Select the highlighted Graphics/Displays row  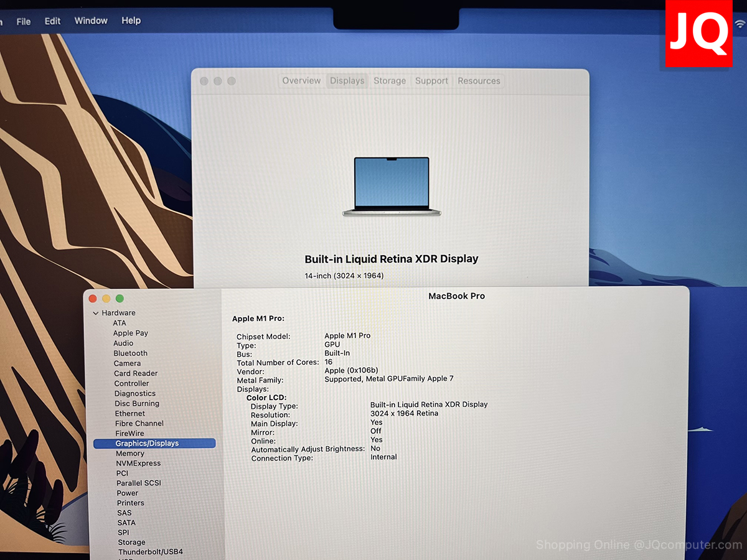154,443
